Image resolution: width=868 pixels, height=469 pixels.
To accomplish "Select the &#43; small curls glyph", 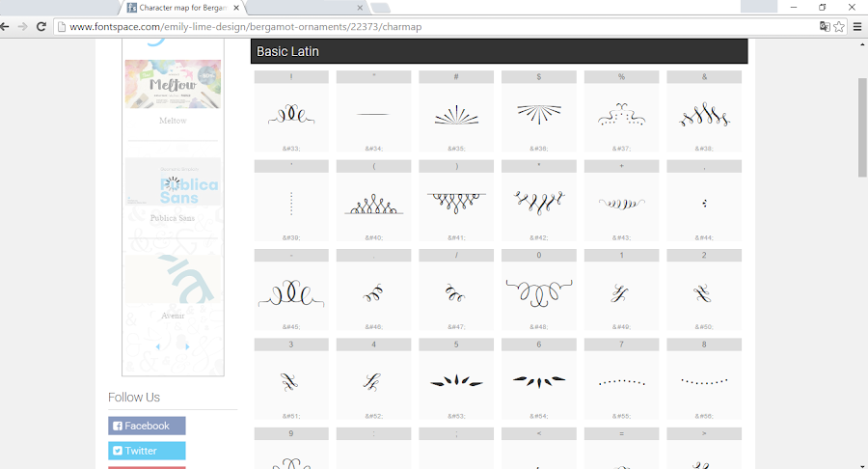I will tap(621, 204).
